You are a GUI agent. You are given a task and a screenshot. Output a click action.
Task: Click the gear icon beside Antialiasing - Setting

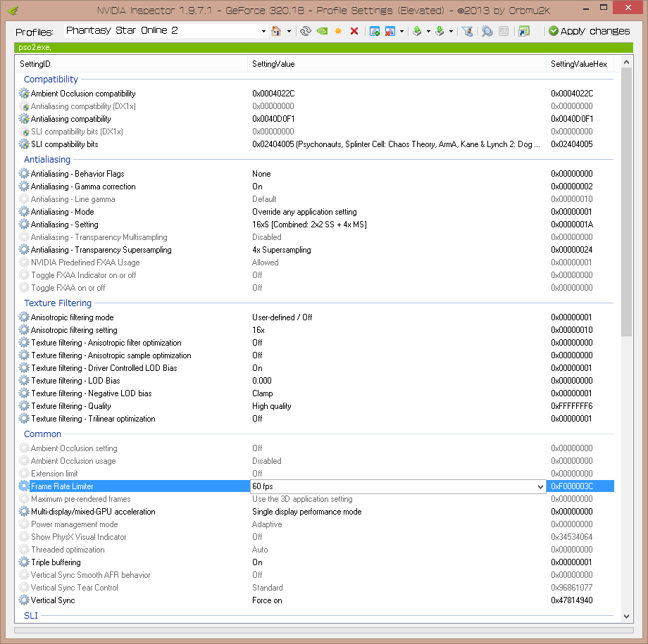(x=25, y=225)
